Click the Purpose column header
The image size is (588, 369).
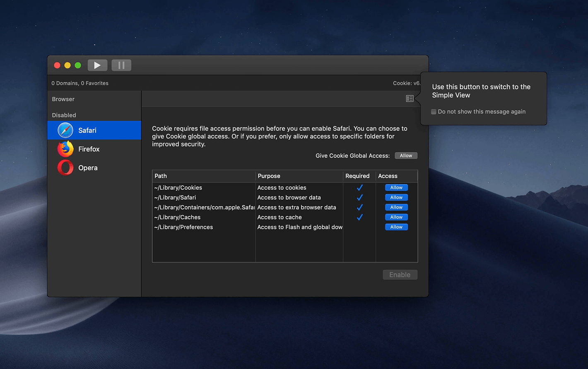click(x=299, y=176)
